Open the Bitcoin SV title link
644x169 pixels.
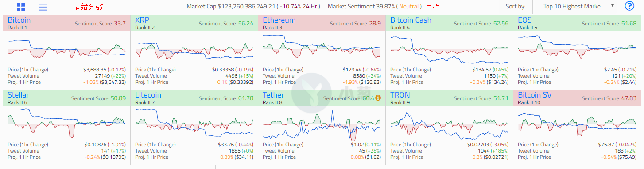535,95
